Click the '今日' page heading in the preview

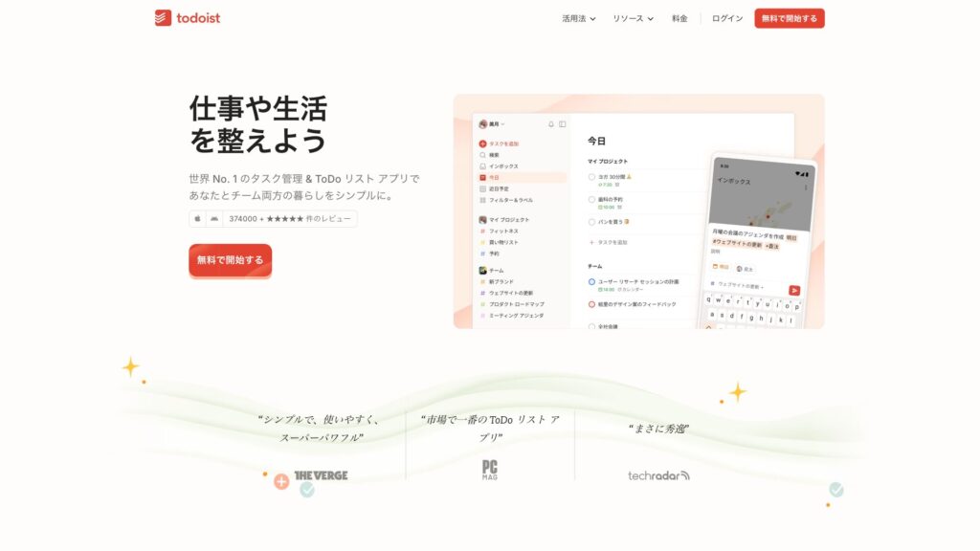(x=597, y=142)
